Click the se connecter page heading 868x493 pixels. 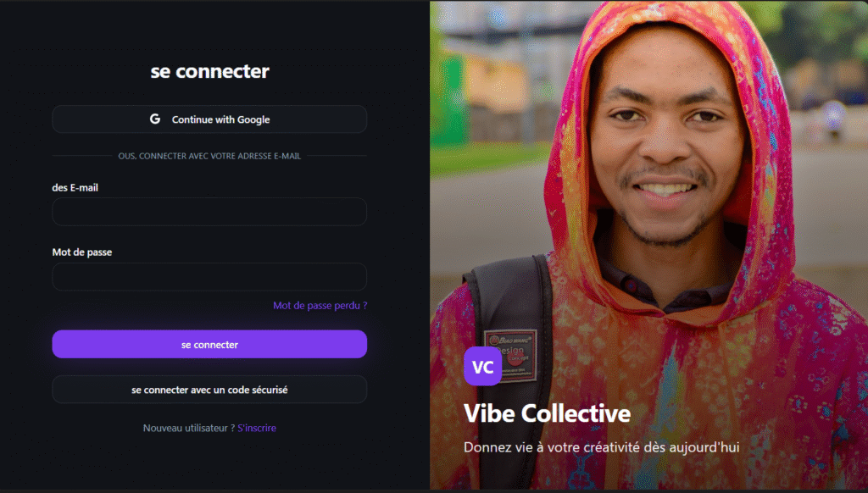210,71
